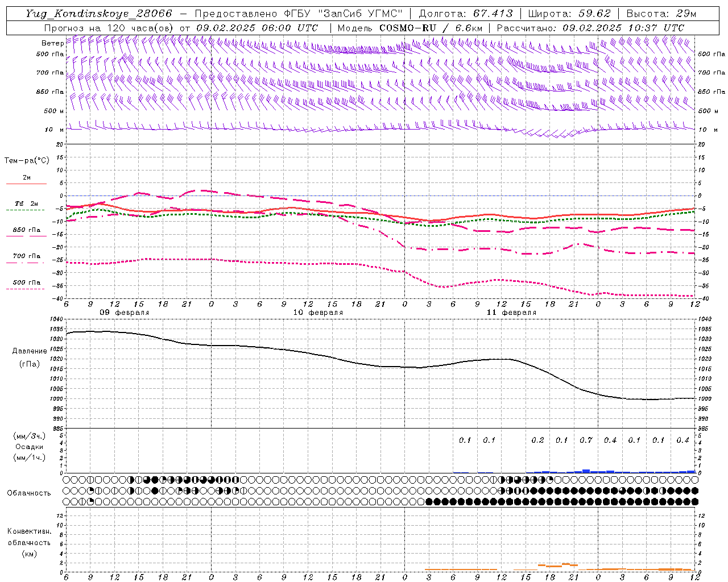Click the Облачность cloud cover label

[x=29, y=493]
